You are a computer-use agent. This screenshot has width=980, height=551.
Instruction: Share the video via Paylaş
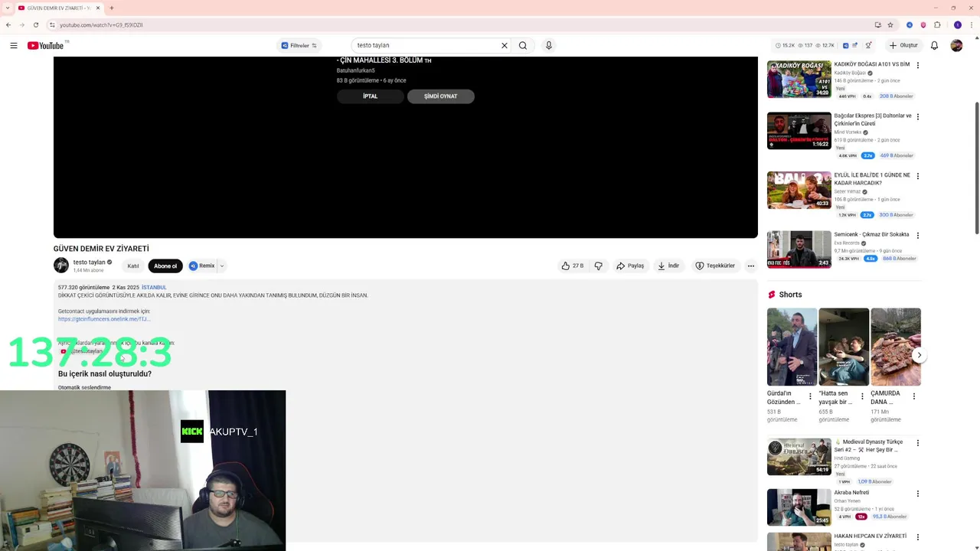631,266
